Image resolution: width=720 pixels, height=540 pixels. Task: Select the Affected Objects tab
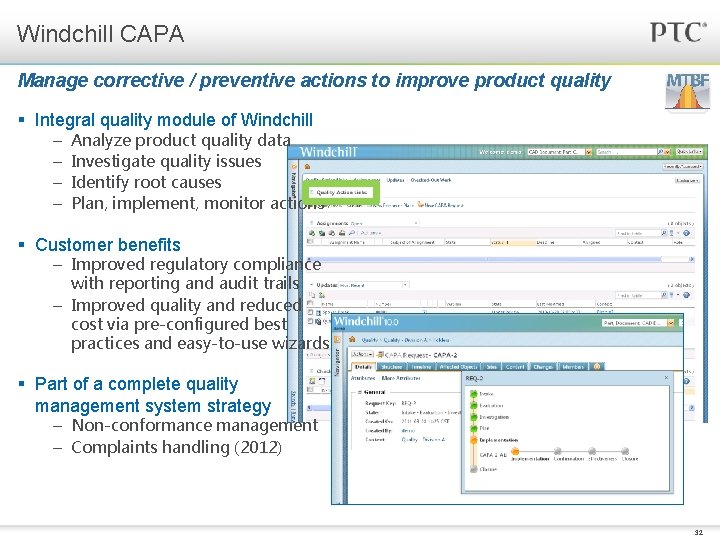click(x=459, y=366)
